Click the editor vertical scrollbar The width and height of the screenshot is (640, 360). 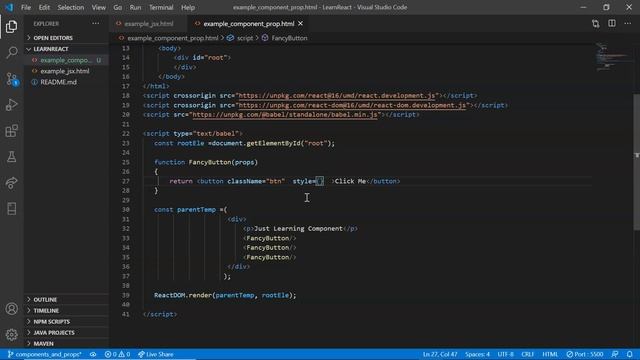[x=636, y=162]
